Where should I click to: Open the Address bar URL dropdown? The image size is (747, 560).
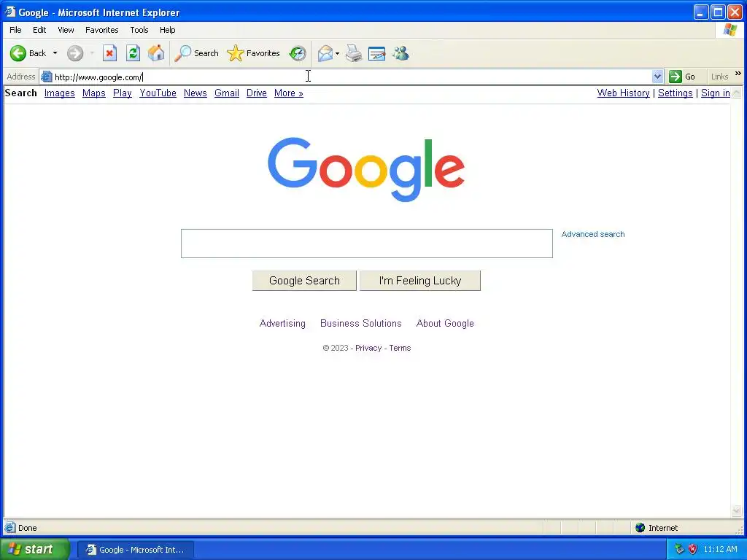pos(657,77)
